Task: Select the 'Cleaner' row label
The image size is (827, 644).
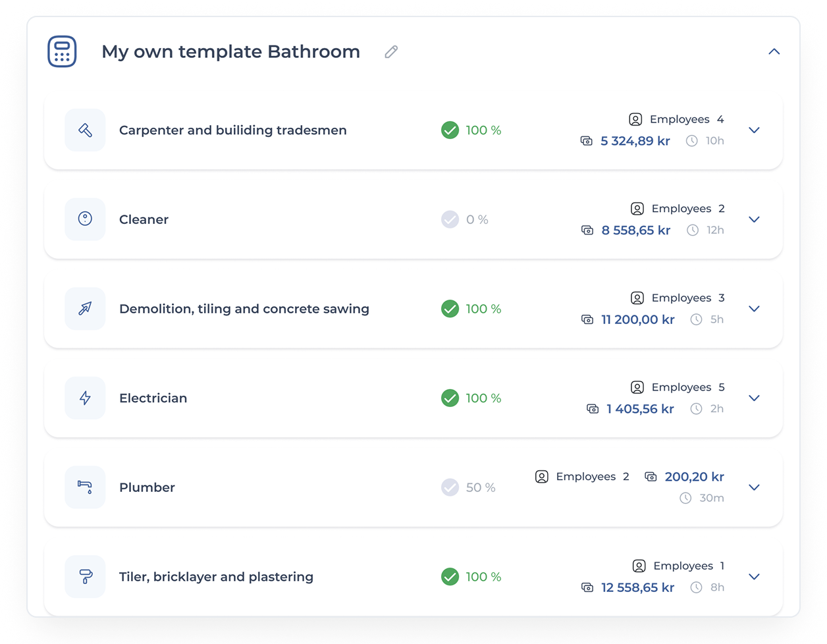Action: [144, 219]
